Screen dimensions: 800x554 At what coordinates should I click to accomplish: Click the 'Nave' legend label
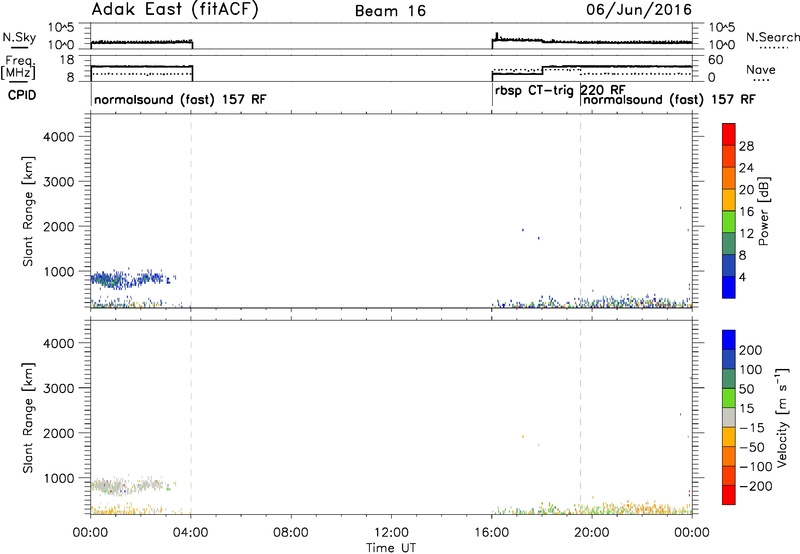pyautogui.click(x=761, y=69)
